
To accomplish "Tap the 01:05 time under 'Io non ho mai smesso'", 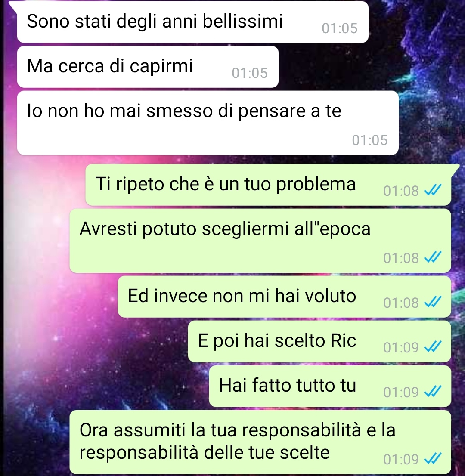I will coord(369,140).
